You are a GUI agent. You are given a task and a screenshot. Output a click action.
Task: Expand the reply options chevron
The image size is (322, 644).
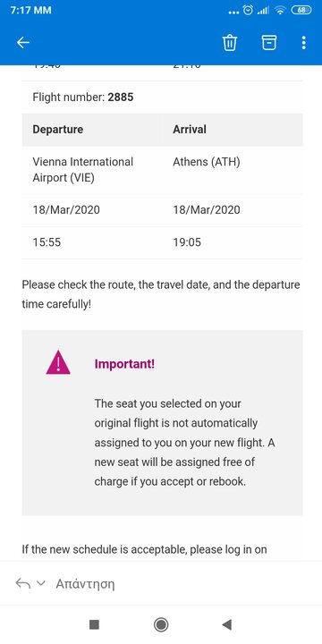pyautogui.click(x=40, y=583)
